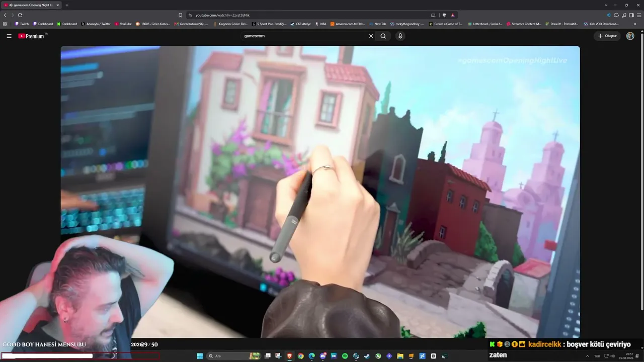Click the Oluştur create button
This screenshot has height=362, width=644.
click(x=607, y=36)
